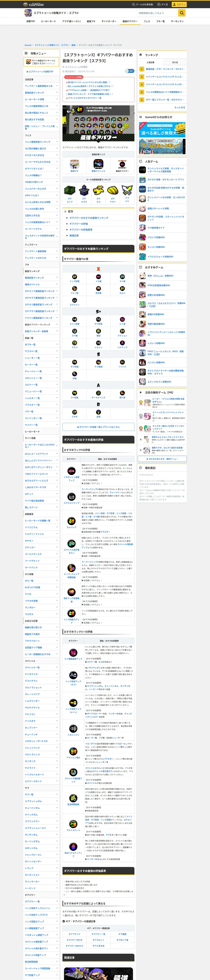Click ゲームの仕事多数 header link
The height and width of the screenshot is (980, 210).
click(143, 4)
